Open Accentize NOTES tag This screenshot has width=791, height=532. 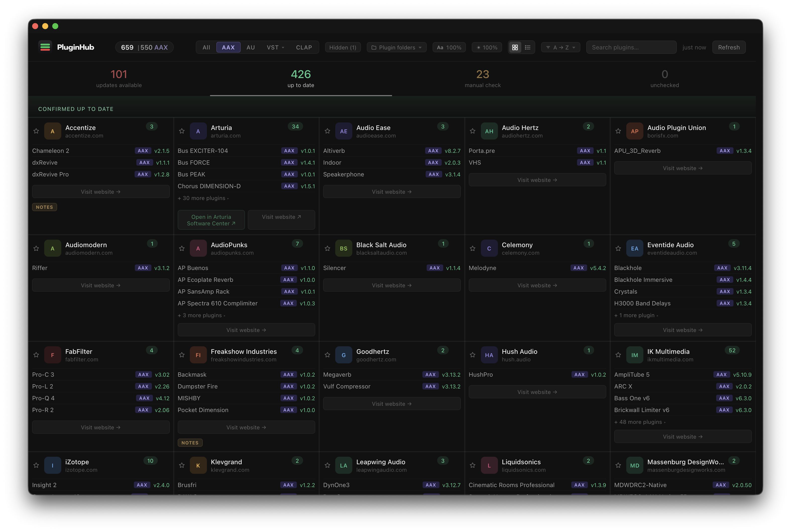coord(44,207)
